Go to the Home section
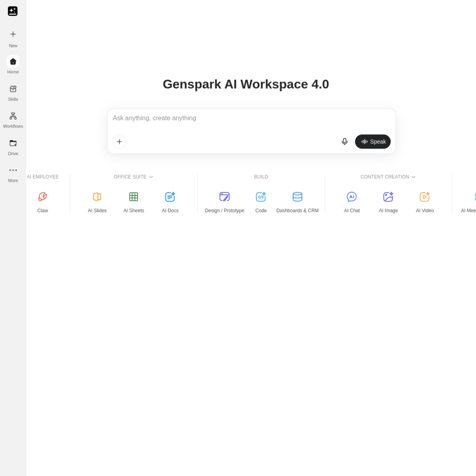Image resolution: width=476 pixels, height=476 pixels. tap(13, 65)
